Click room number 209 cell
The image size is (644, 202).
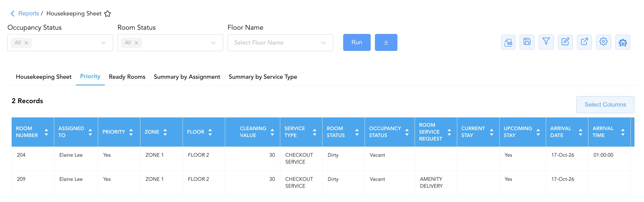(x=33, y=183)
